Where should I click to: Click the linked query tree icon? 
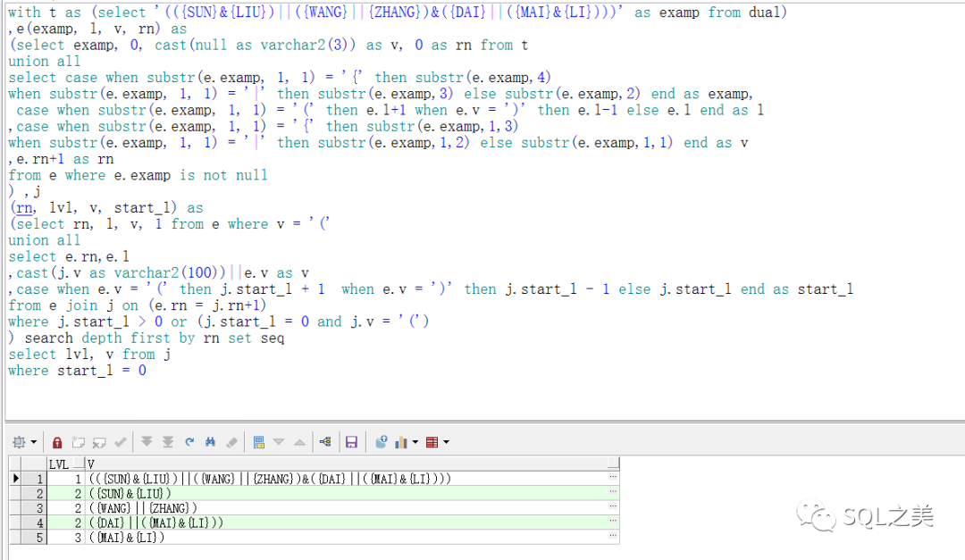coord(325,442)
